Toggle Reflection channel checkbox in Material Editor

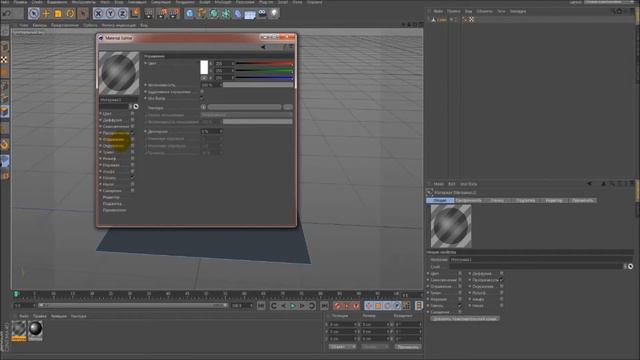132,139
